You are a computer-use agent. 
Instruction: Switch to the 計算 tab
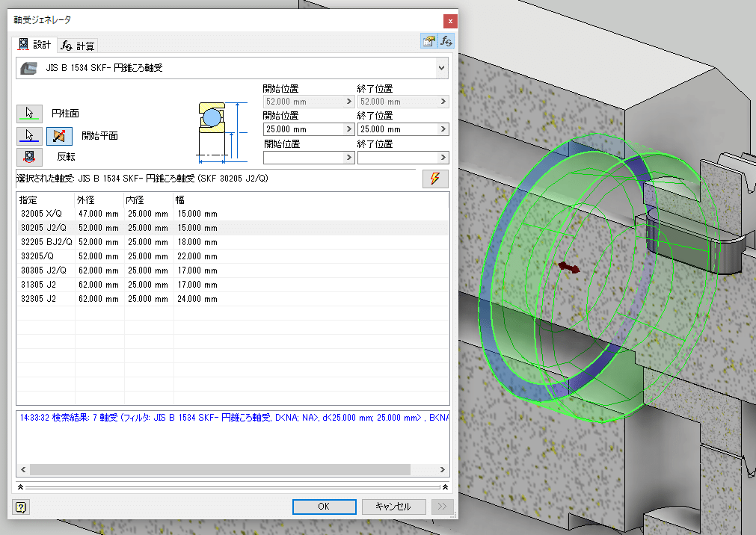pyautogui.click(x=78, y=46)
